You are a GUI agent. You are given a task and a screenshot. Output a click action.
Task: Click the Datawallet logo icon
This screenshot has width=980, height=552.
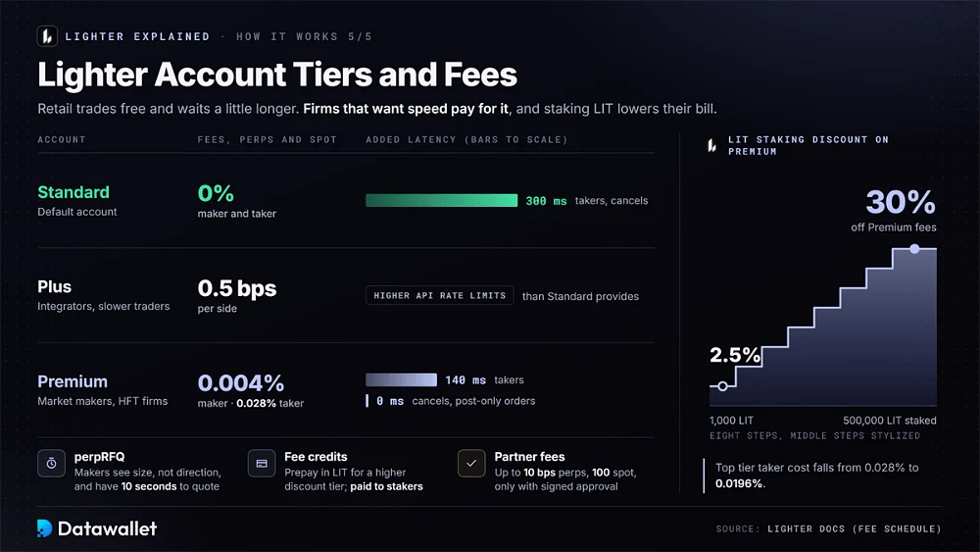pyautogui.click(x=44, y=528)
